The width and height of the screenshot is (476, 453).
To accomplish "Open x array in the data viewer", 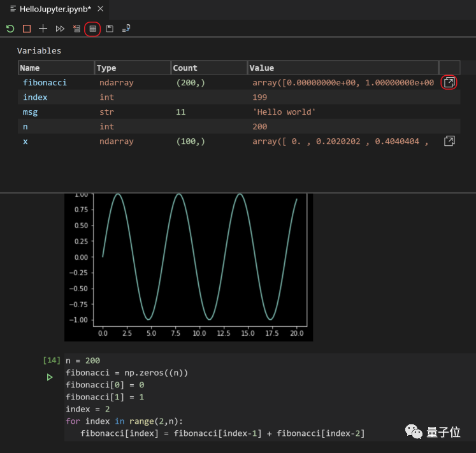I will (449, 141).
